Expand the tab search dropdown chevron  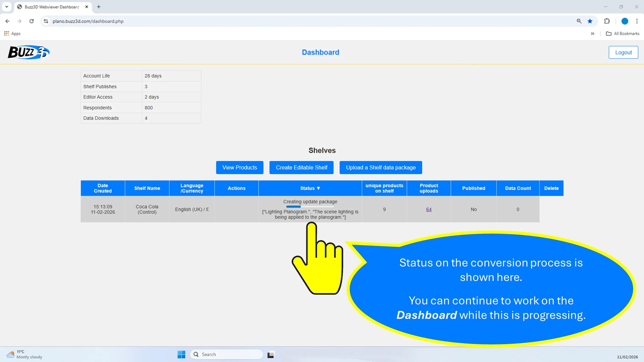(7, 7)
